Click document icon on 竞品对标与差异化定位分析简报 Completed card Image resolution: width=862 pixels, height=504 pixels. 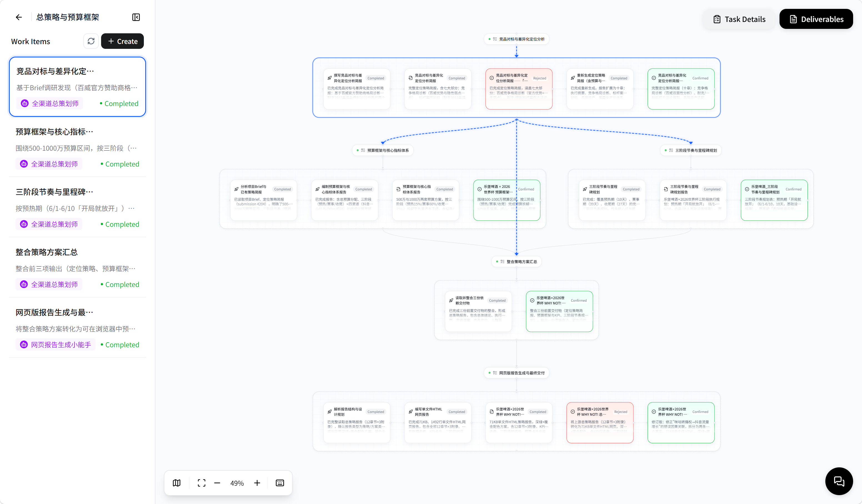pyautogui.click(x=410, y=78)
